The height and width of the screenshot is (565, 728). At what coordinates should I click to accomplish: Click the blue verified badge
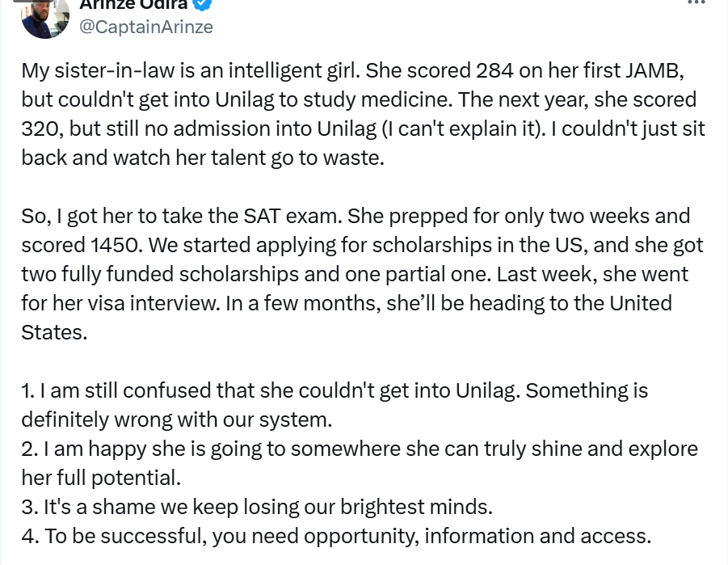coord(205,4)
